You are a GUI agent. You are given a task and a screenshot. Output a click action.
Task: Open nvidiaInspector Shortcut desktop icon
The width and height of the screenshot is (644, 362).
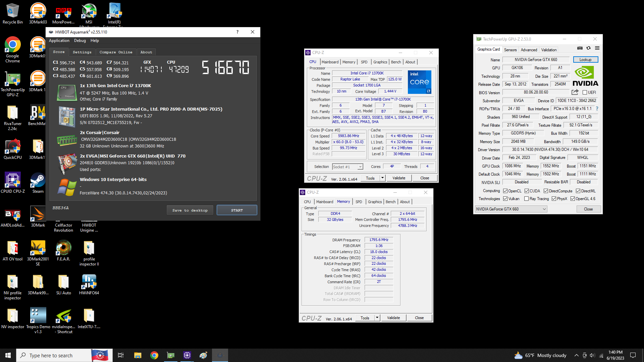coord(63,320)
